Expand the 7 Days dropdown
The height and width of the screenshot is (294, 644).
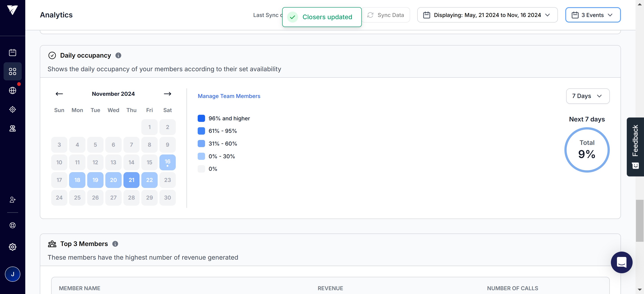(x=587, y=96)
